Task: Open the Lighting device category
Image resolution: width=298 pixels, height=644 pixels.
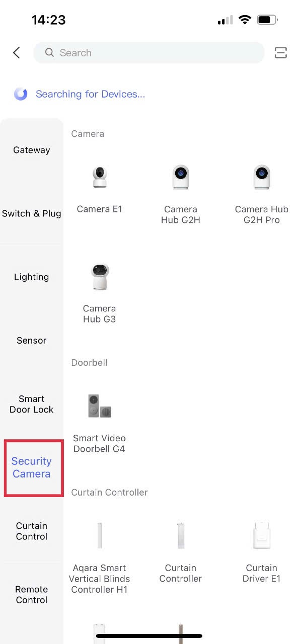Action: pyautogui.click(x=31, y=277)
